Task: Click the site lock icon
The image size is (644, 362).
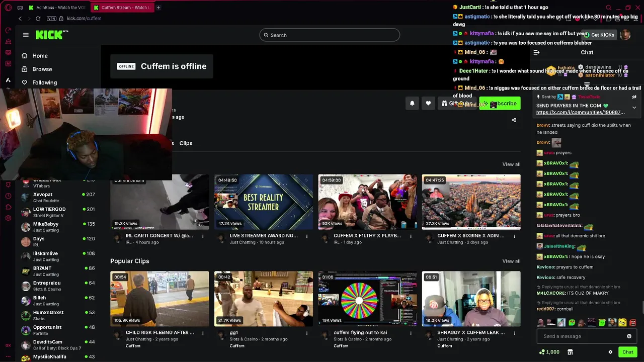Action: click(61, 19)
